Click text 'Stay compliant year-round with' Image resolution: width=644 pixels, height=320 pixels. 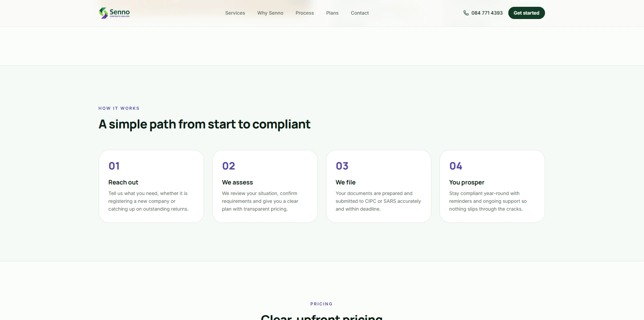click(x=484, y=193)
